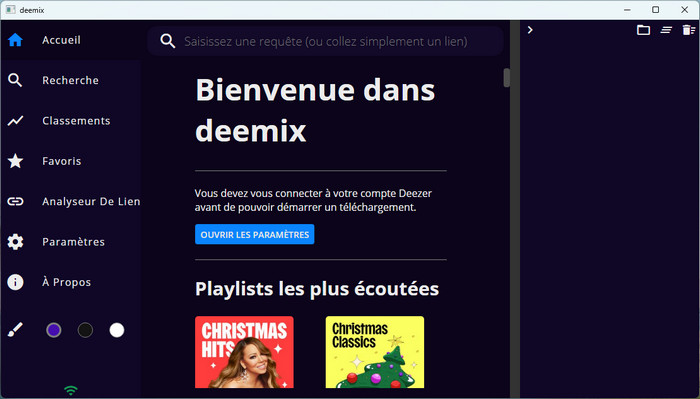Open the download folder icon
The width and height of the screenshot is (700, 399).
tap(643, 30)
